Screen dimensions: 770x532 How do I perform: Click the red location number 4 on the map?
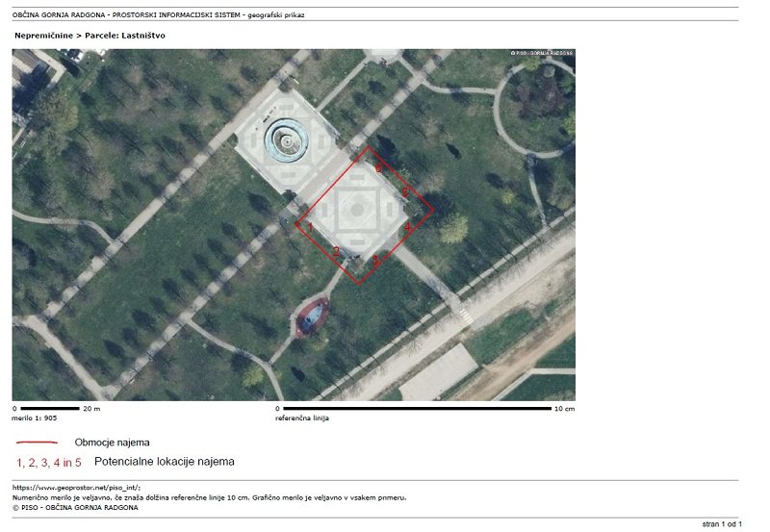point(407,228)
